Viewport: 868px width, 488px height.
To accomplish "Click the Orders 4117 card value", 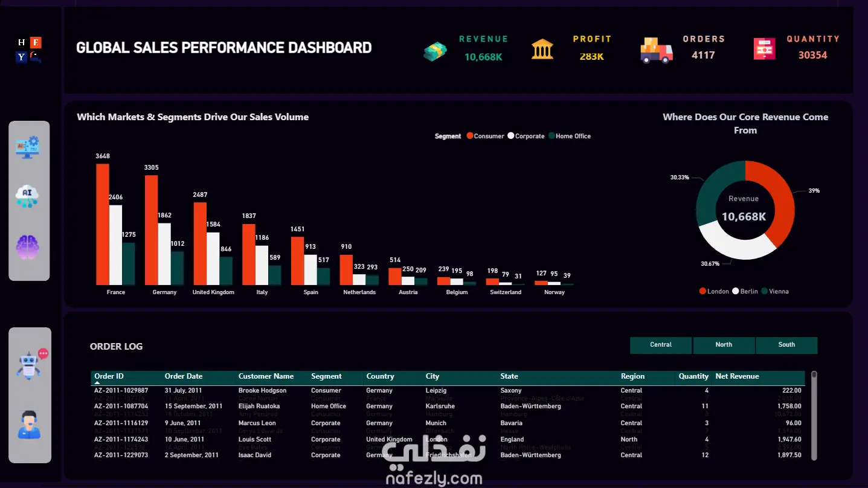I will click(703, 56).
